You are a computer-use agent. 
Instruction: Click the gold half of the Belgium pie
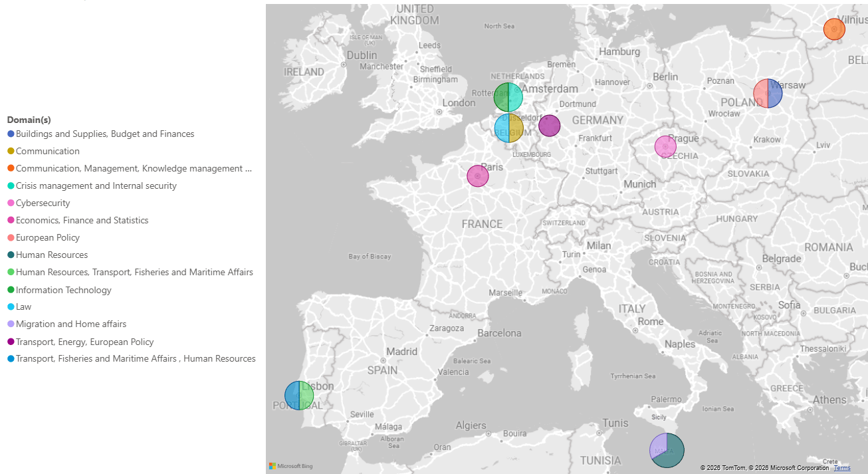[516, 128]
